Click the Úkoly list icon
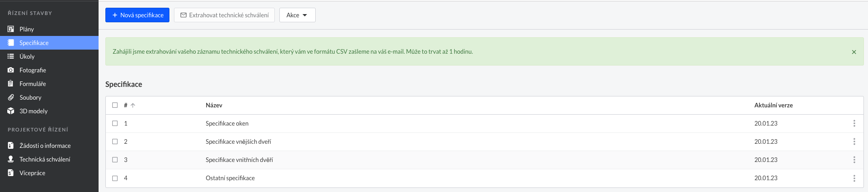 tap(11, 56)
